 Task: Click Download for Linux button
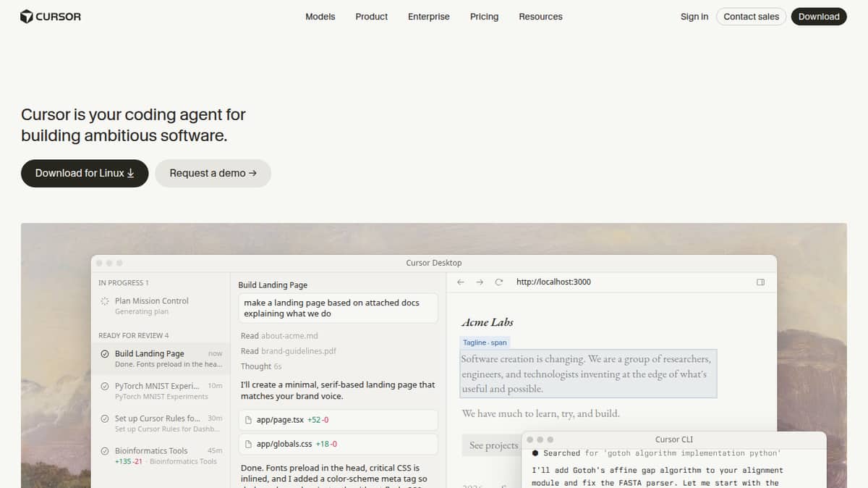[x=85, y=173]
